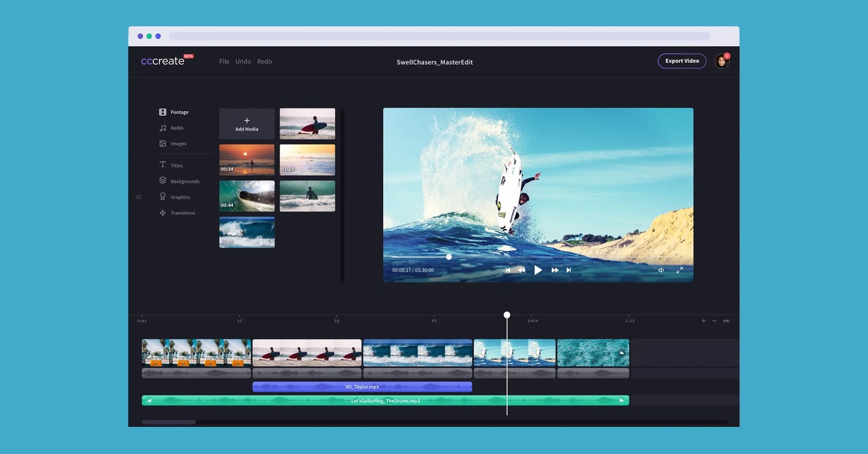The width and height of the screenshot is (868, 454).
Task: Click Undo in the top bar
Action: point(243,62)
